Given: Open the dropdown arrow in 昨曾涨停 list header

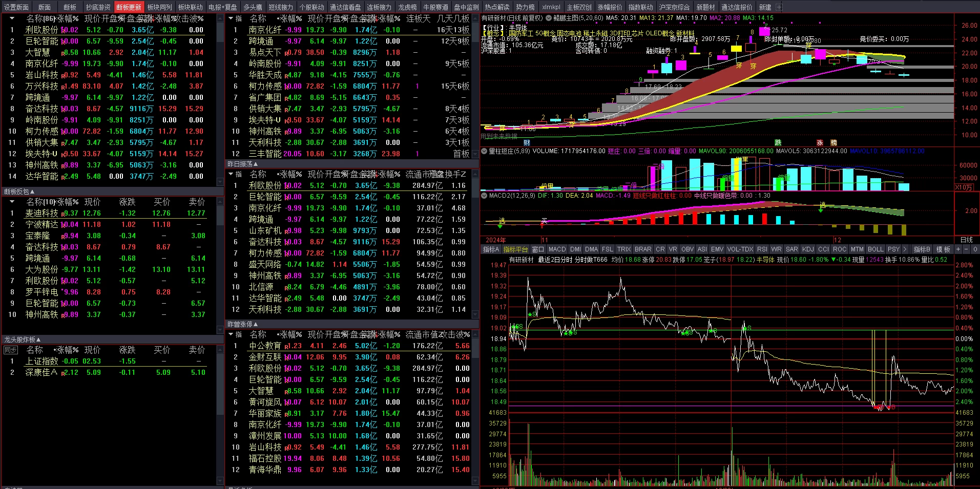Looking at the screenshot, I should click(x=232, y=335).
